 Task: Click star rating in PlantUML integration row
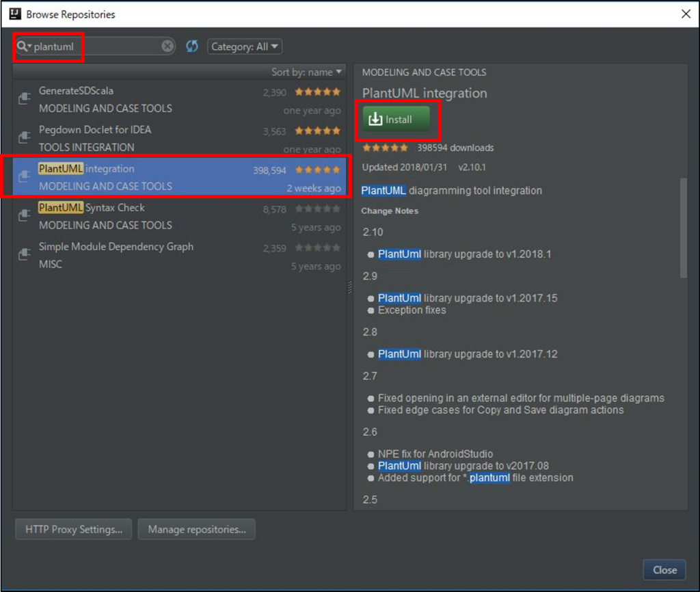click(317, 170)
